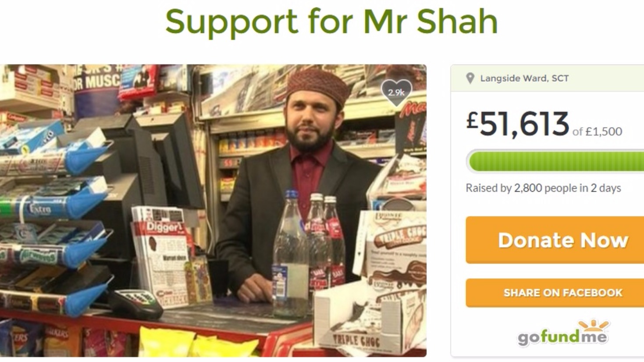The width and height of the screenshot is (644, 362).
Task: Click the 'of £1,500' goal text
Action: pyautogui.click(x=597, y=131)
